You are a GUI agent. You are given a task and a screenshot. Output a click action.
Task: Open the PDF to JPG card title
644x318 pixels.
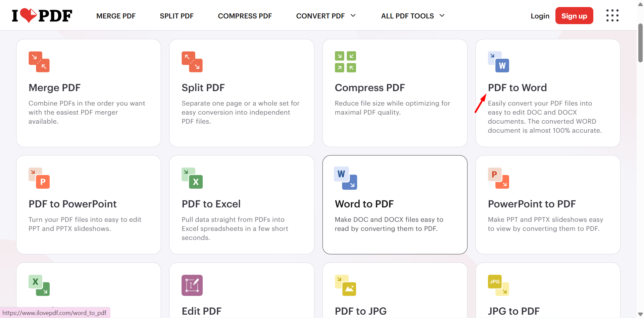click(x=360, y=311)
